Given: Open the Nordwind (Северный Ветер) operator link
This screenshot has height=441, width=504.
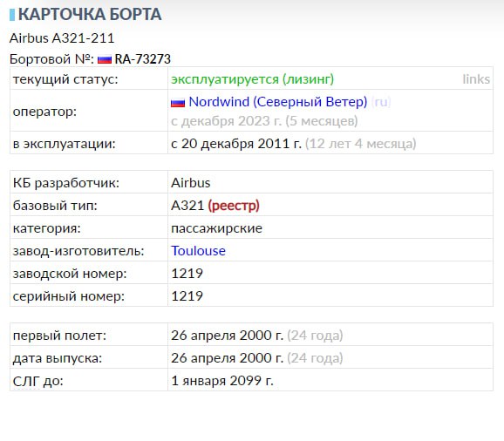Looking at the screenshot, I should [x=277, y=102].
